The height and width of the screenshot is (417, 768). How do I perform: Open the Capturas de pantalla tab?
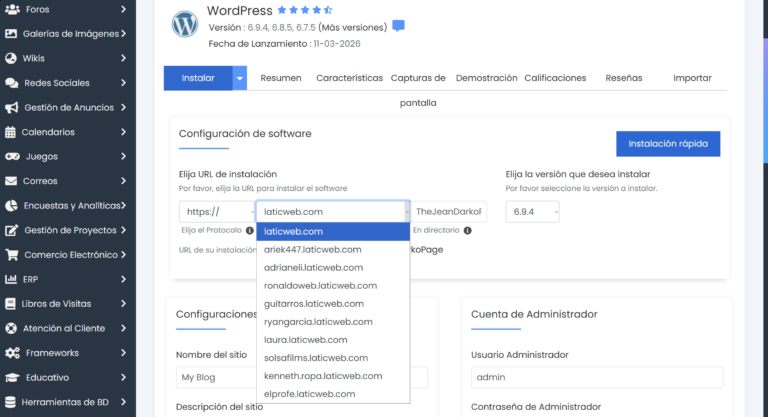pyautogui.click(x=418, y=90)
